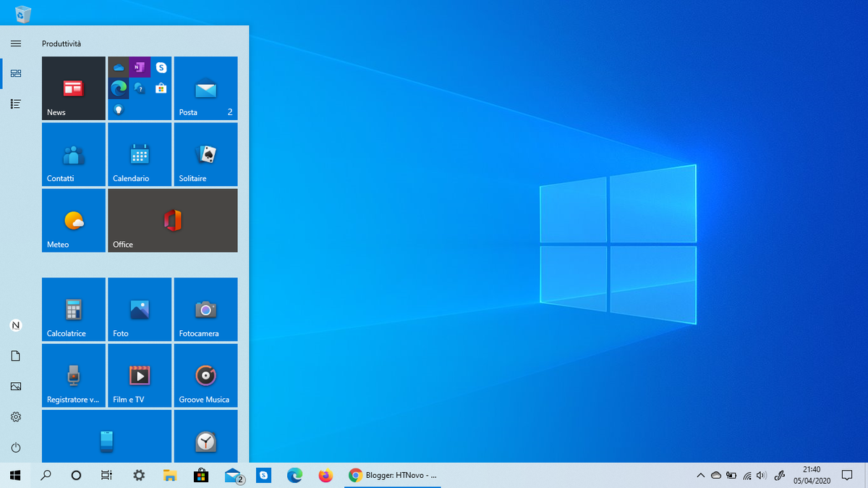Open the Meteo weather tile
The width and height of the screenshot is (868, 488).
point(73,220)
